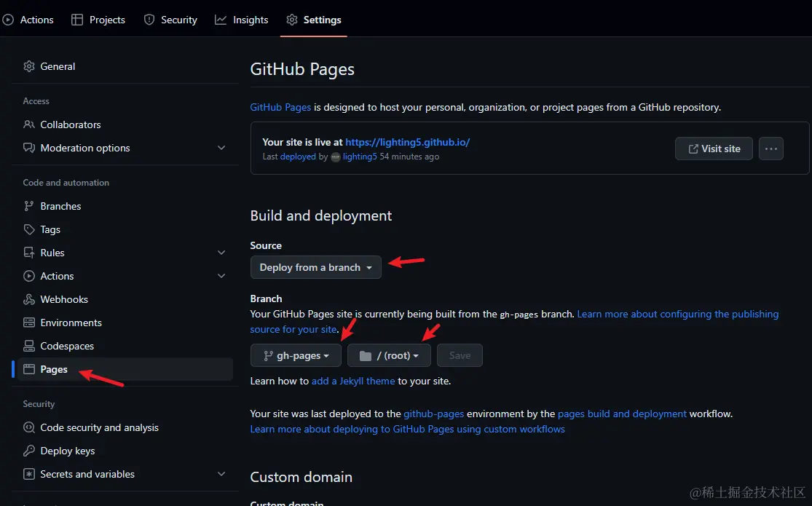812x506 pixels.
Task: Open the gh-pages branch dropdown
Action: point(296,355)
